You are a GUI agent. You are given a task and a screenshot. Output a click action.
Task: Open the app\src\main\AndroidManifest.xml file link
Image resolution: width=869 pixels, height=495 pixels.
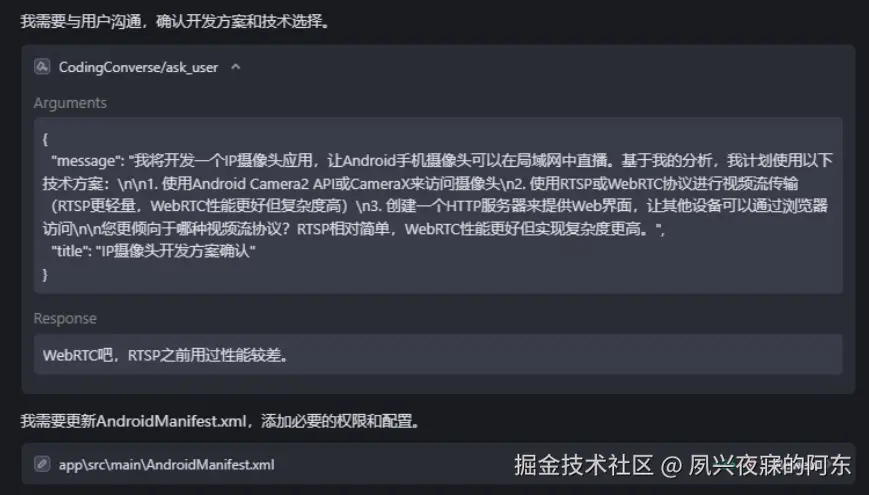[x=166, y=465]
